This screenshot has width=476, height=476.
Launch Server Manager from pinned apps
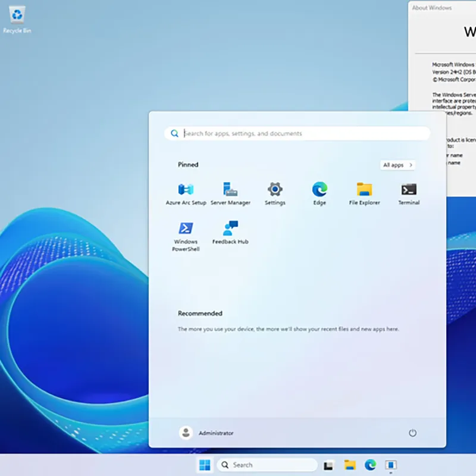[230, 194]
